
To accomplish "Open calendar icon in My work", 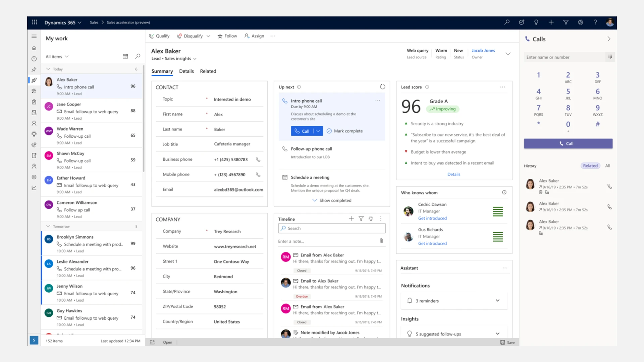I will tap(125, 56).
